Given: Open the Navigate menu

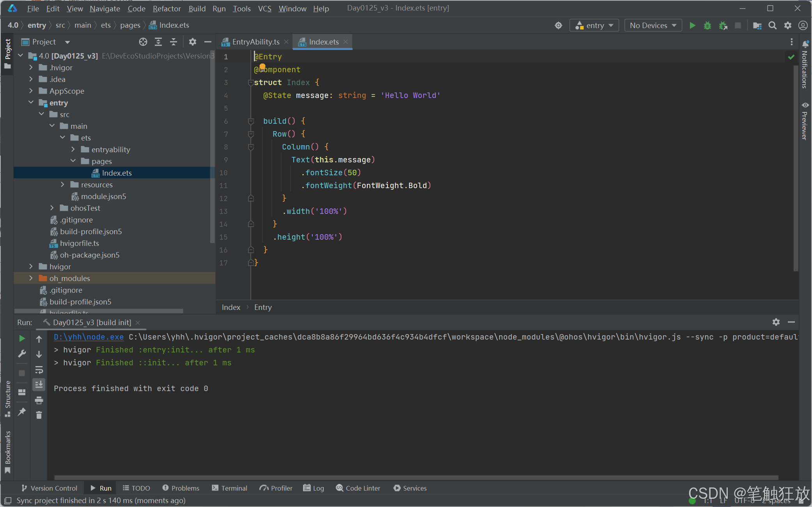Looking at the screenshot, I should (x=105, y=8).
